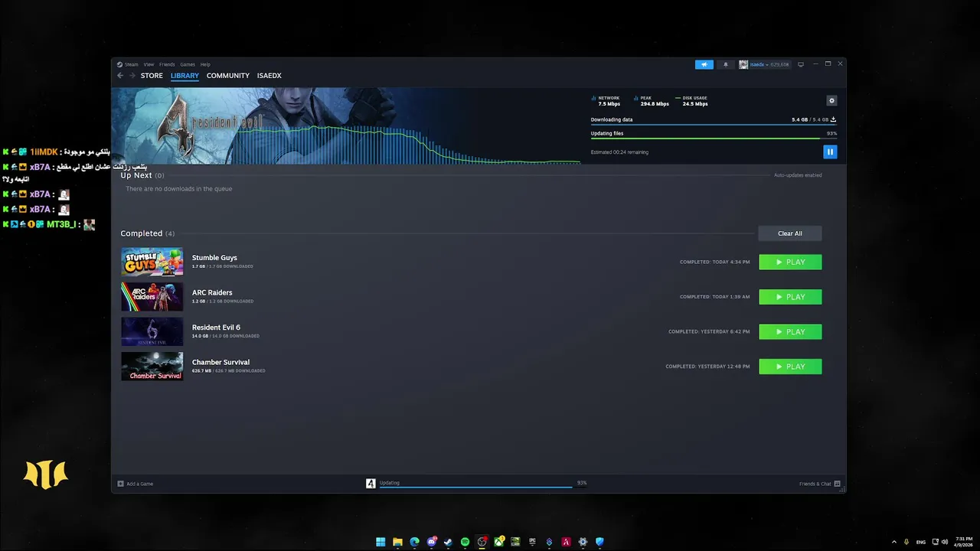Viewport: 980px width, 551px height.
Task: Click the Updating files progress bar
Action: 714,139
